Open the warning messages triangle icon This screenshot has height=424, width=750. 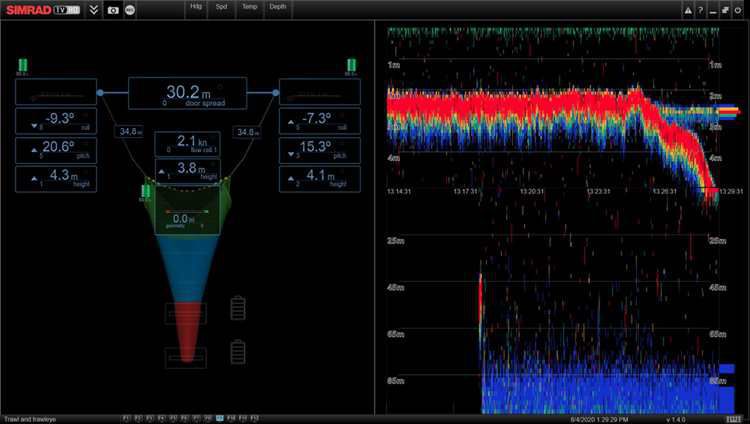pyautogui.click(x=688, y=11)
